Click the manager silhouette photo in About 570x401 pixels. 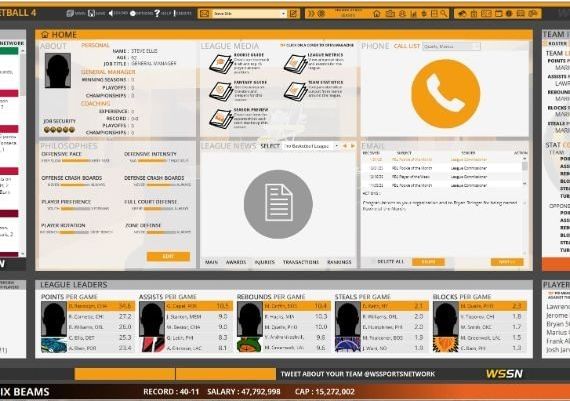[x=58, y=71]
